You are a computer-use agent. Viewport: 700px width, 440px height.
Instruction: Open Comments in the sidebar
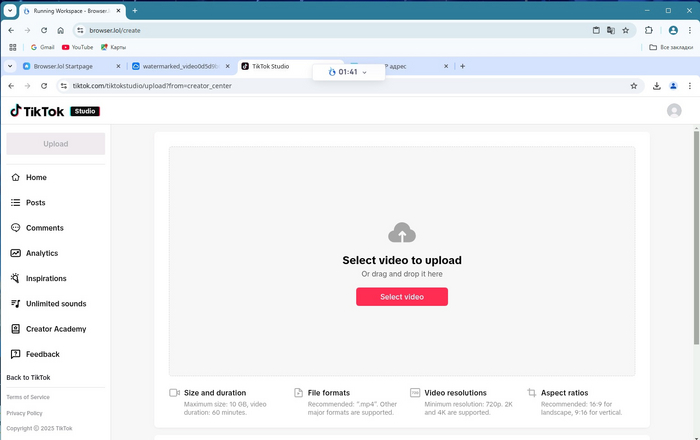45,228
